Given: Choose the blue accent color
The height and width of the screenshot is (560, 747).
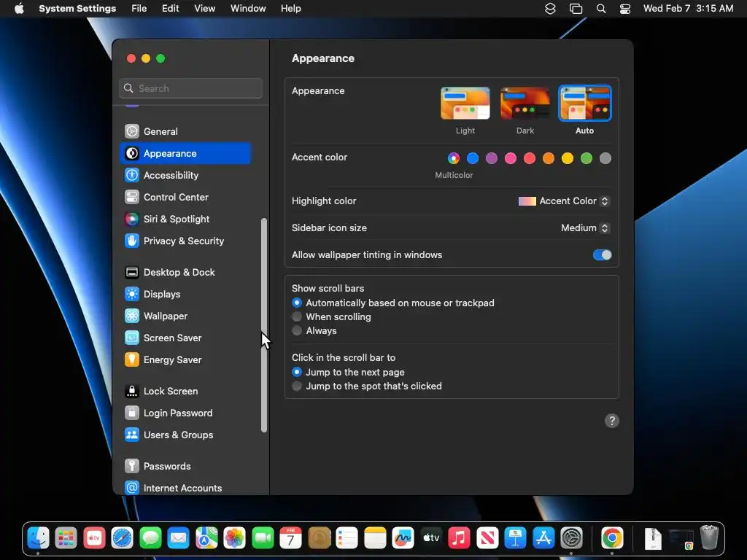Looking at the screenshot, I should pos(473,158).
